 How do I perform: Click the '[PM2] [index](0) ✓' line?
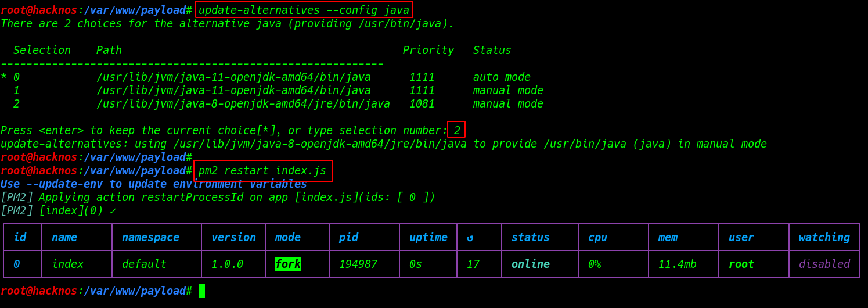pyautogui.click(x=58, y=211)
